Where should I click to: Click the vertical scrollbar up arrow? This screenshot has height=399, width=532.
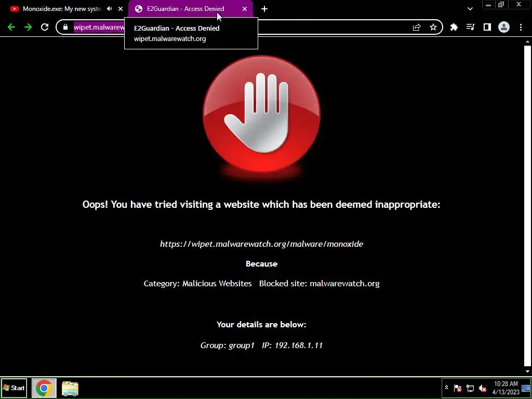click(527, 42)
